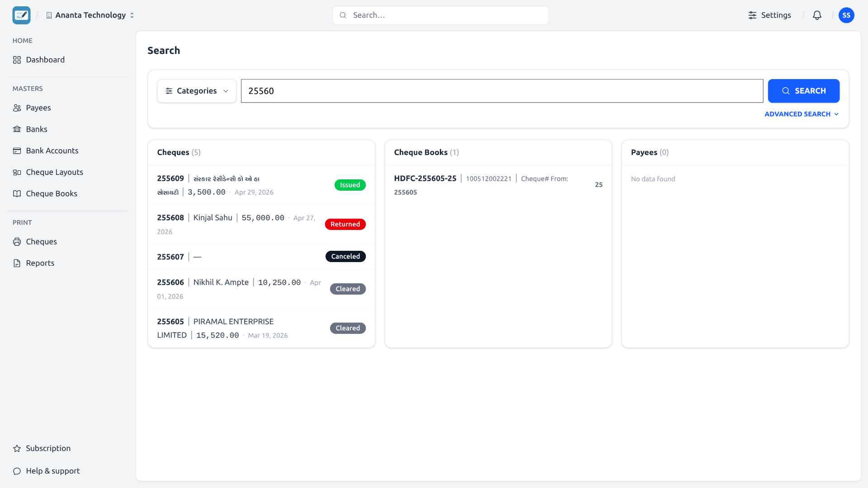The image size is (868, 488).
Task: Open Banks in sidebar
Action: tap(68, 129)
